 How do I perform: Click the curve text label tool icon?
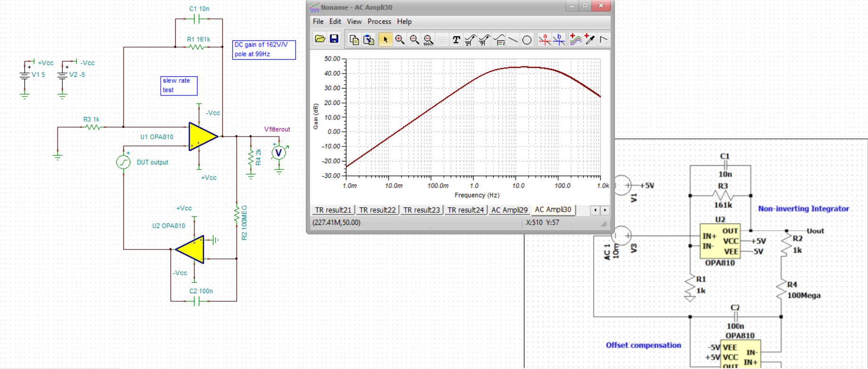click(470, 40)
